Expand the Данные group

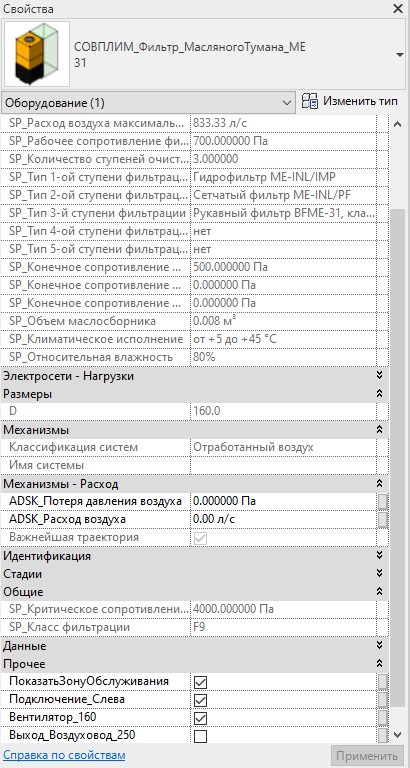[379, 646]
